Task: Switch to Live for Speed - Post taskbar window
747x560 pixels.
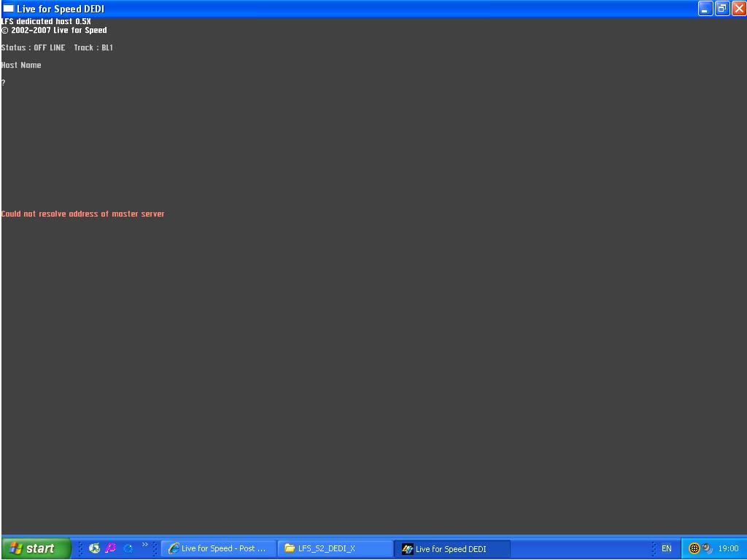Action: point(219,548)
